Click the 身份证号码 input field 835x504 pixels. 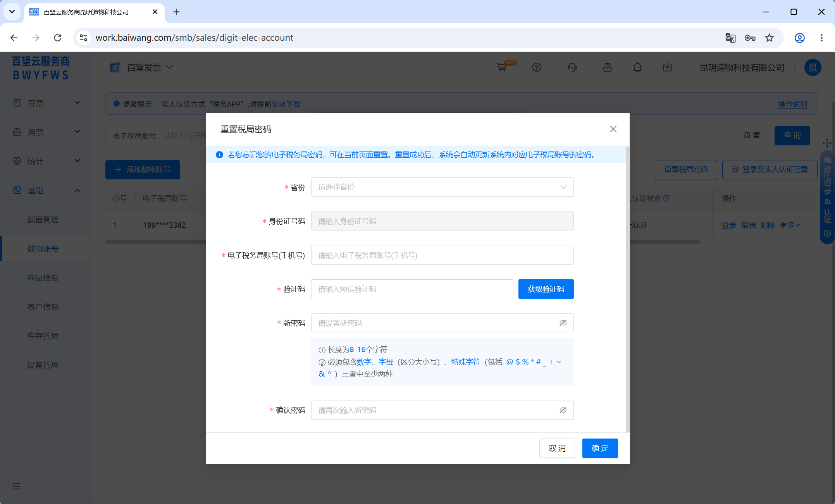point(442,221)
